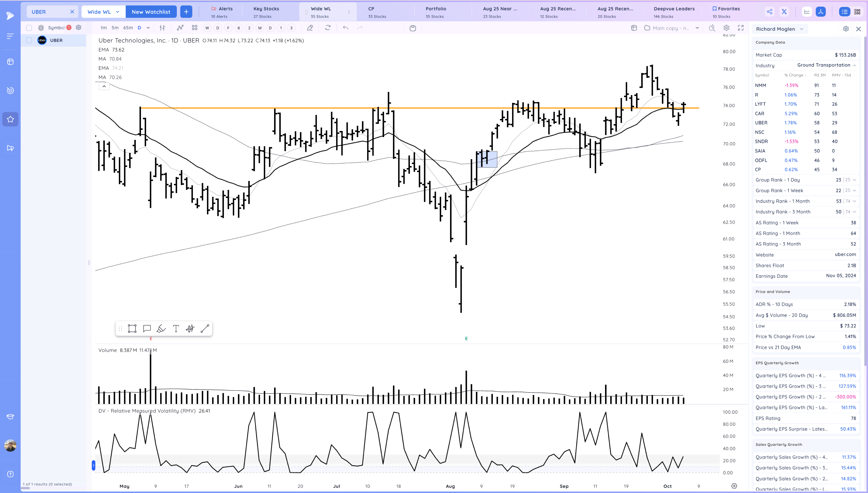Select the Trend Line drawing tool
The image size is (868, 493).
tap(205, 328)
